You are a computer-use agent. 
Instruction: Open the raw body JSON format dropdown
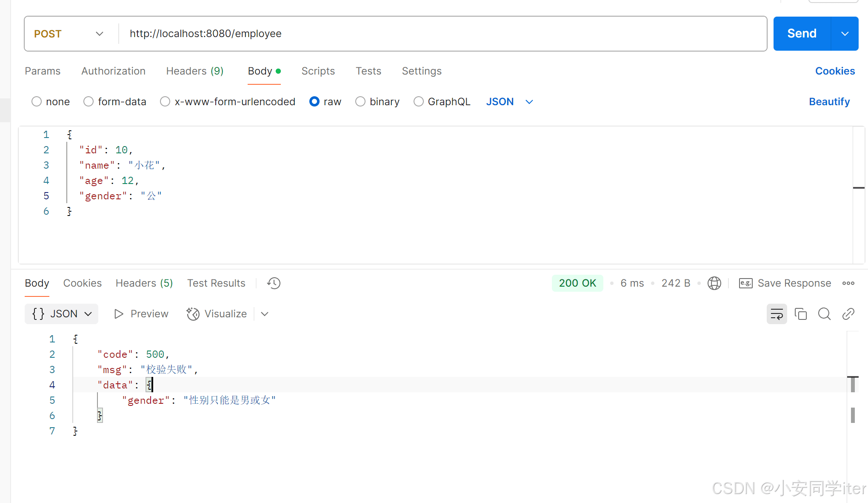(x=509, y=102)
